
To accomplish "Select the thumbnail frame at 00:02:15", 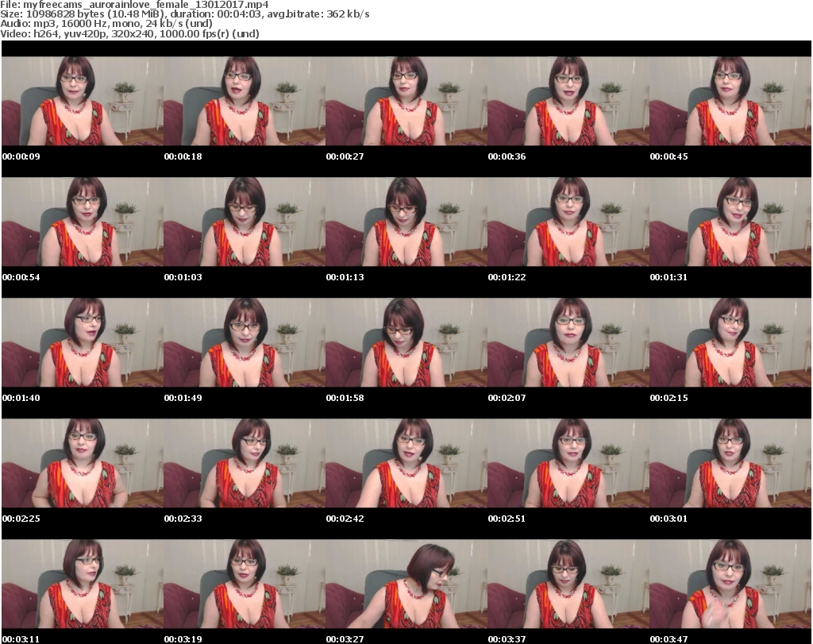I will click(x=730, y=342).
